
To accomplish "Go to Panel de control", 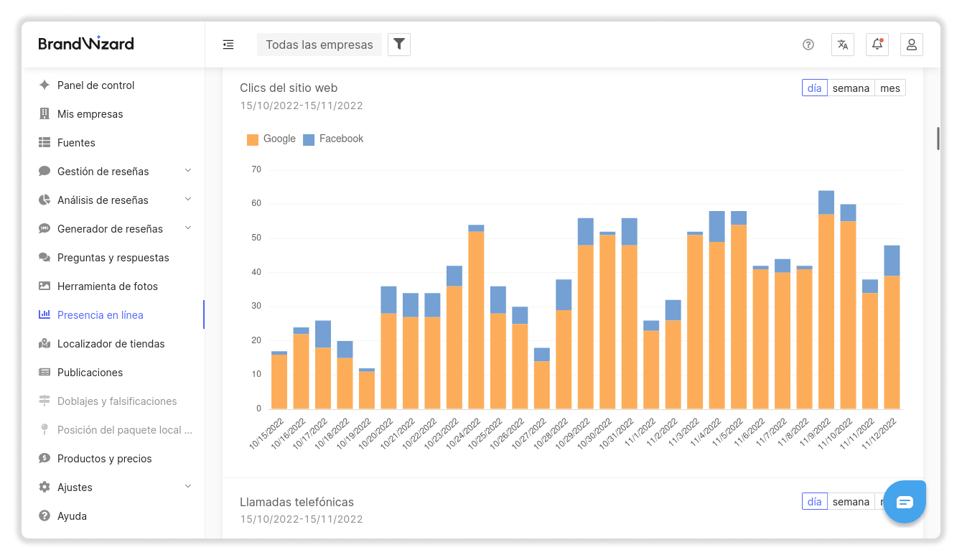I will coord(95,85).
